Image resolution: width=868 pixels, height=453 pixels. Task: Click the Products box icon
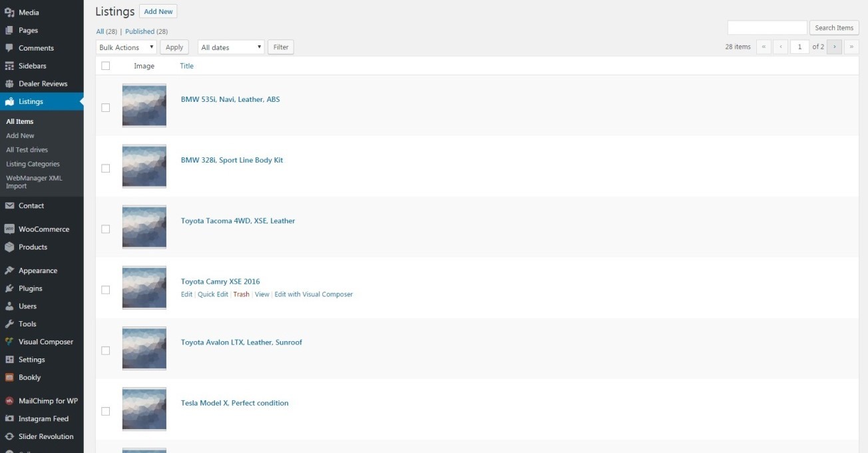pos(9,247)
